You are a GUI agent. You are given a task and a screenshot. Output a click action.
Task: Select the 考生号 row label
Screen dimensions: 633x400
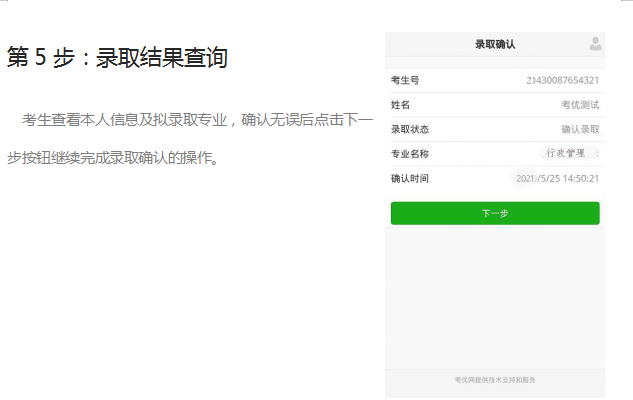pyautogui.click(x=404, y=80)
